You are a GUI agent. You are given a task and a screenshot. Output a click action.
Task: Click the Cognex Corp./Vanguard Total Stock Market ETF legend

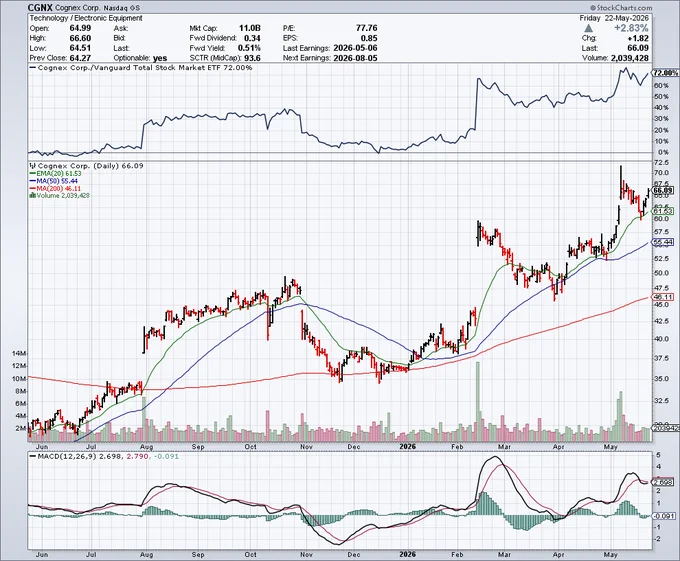click(x=141, y=68)
